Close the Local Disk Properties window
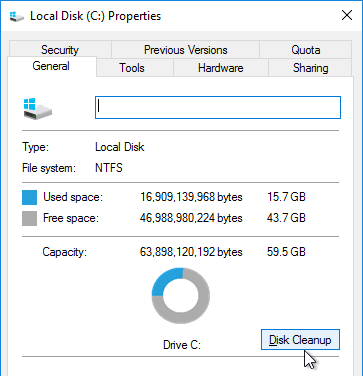This screenshot has height=376, width=363. [x=347, y=15]
